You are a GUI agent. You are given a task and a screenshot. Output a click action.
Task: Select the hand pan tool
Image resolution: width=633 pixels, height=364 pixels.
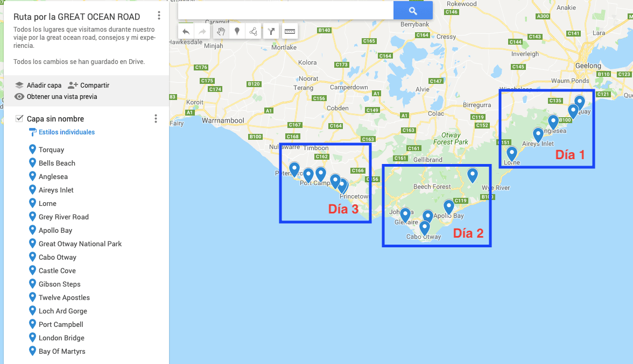221,31
